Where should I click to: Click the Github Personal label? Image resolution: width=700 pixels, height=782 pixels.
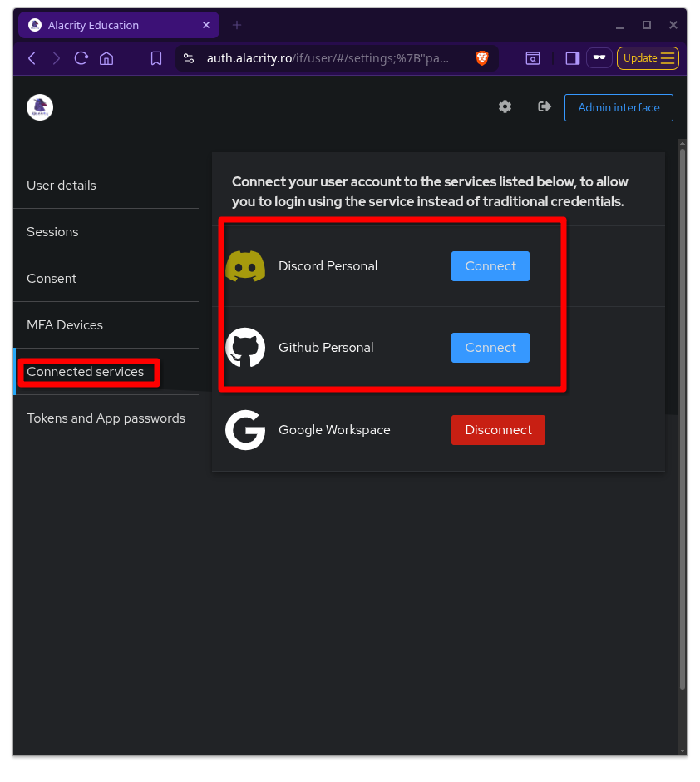point(326,347)
